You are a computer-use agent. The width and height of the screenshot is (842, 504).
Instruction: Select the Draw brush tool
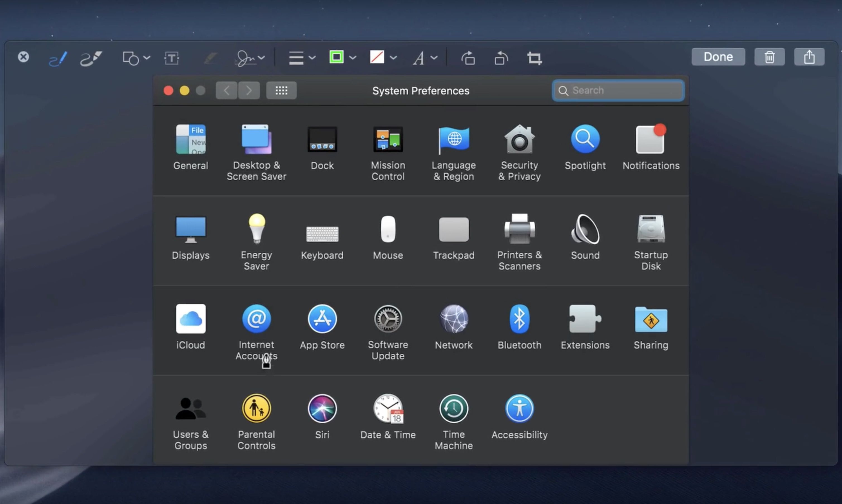pyautogui.click(x=91, y=59)
